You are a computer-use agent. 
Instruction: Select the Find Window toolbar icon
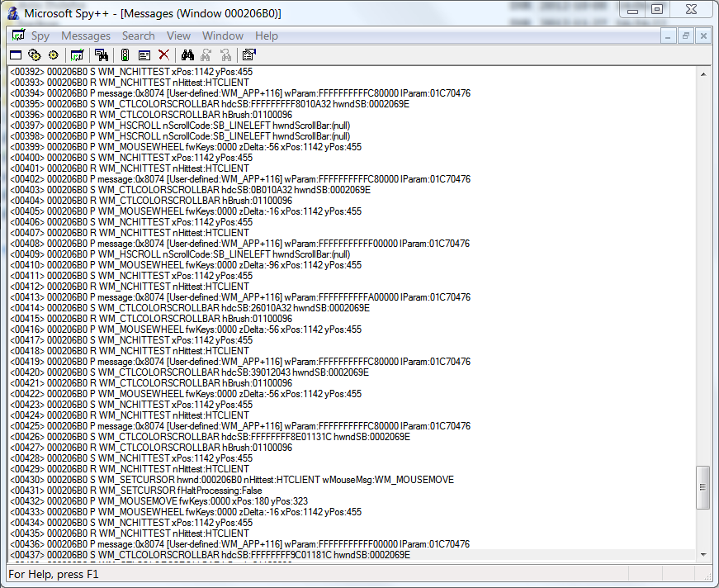(101, 55)
